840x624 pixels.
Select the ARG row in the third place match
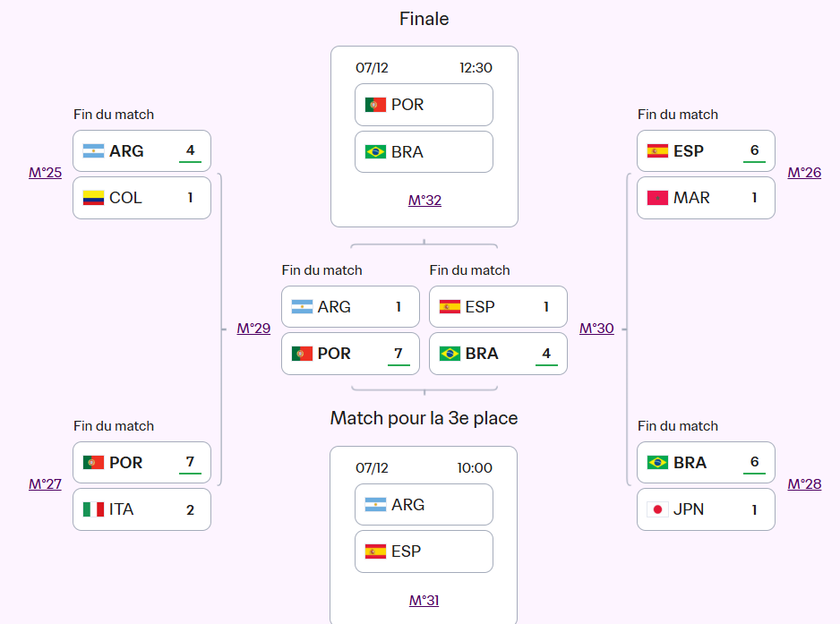(x=424, y=504)
